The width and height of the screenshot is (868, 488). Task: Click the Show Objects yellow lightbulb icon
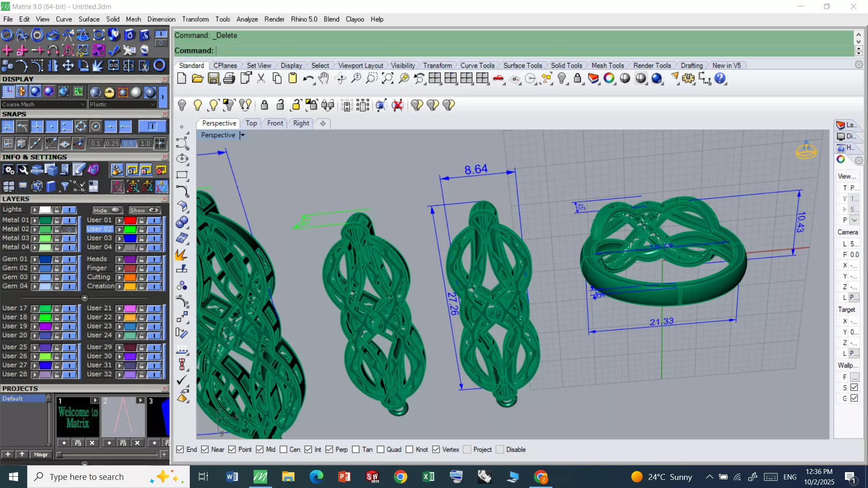[198, 105]
